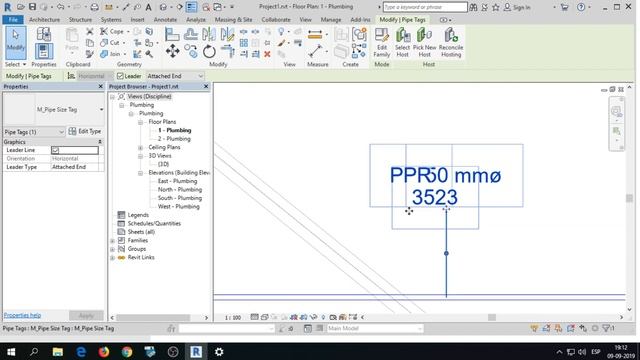
Task: Select the Offset tool
Action: (191, 34)
